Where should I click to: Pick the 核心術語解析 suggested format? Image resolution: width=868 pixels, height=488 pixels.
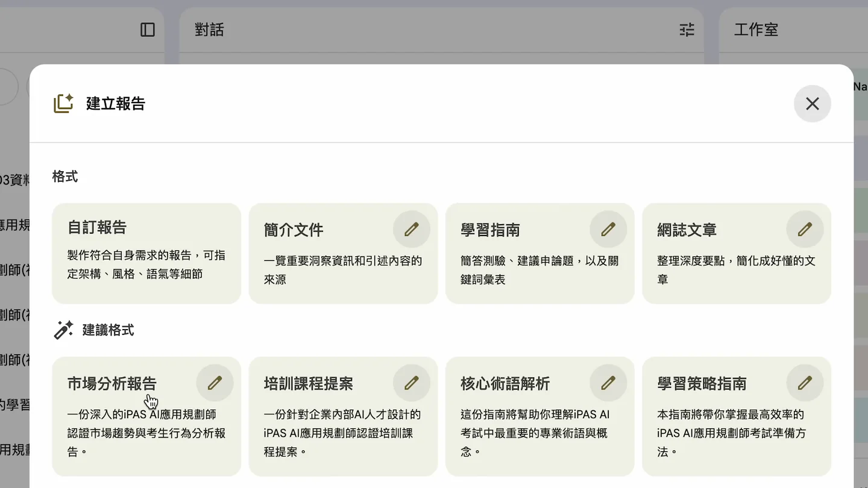pos(539,416)
